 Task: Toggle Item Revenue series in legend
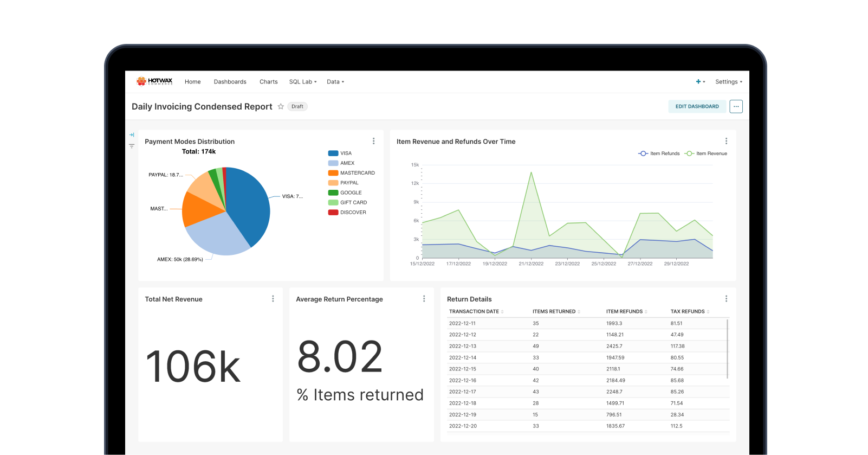coord(705,153)
